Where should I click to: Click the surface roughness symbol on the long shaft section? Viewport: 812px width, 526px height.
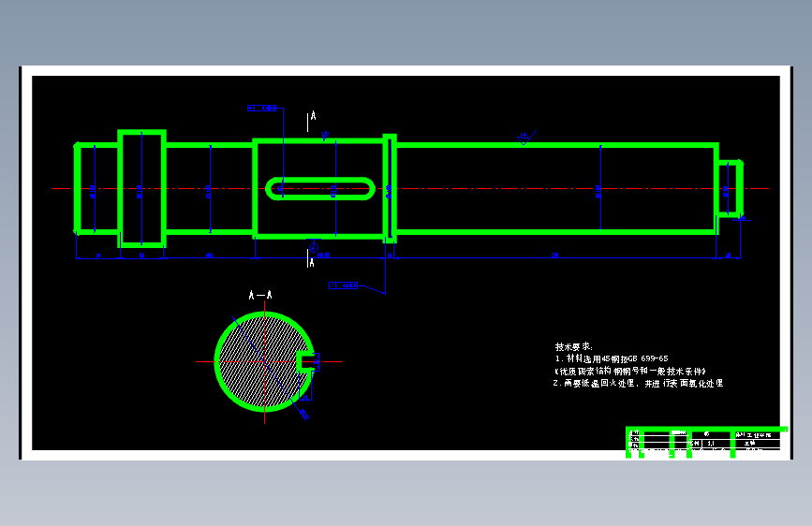pos(525,138)
